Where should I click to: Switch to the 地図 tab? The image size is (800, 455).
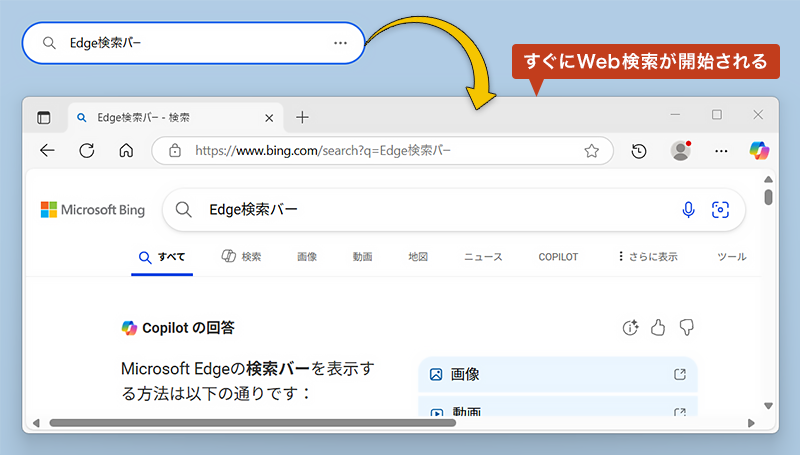click(418, 257)
